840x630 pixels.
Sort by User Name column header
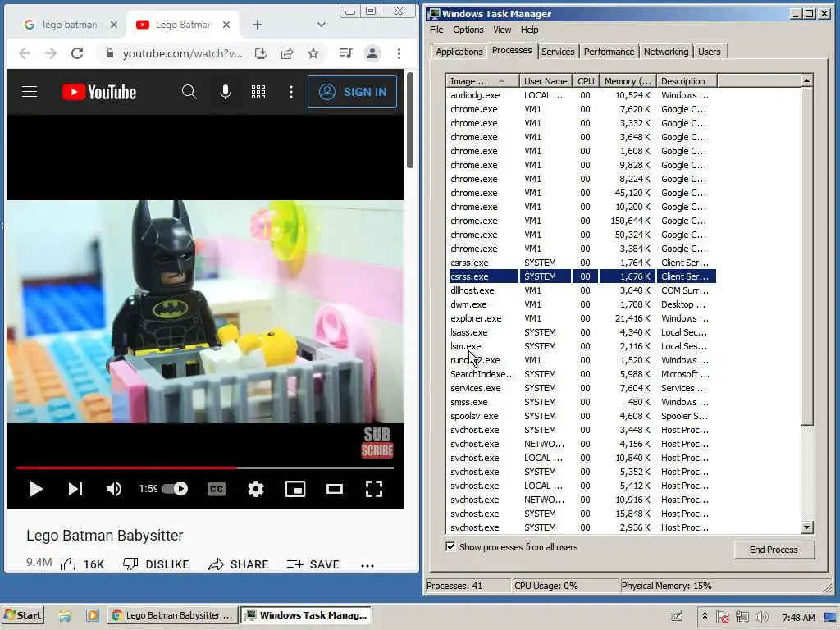[x=546, y=81]
